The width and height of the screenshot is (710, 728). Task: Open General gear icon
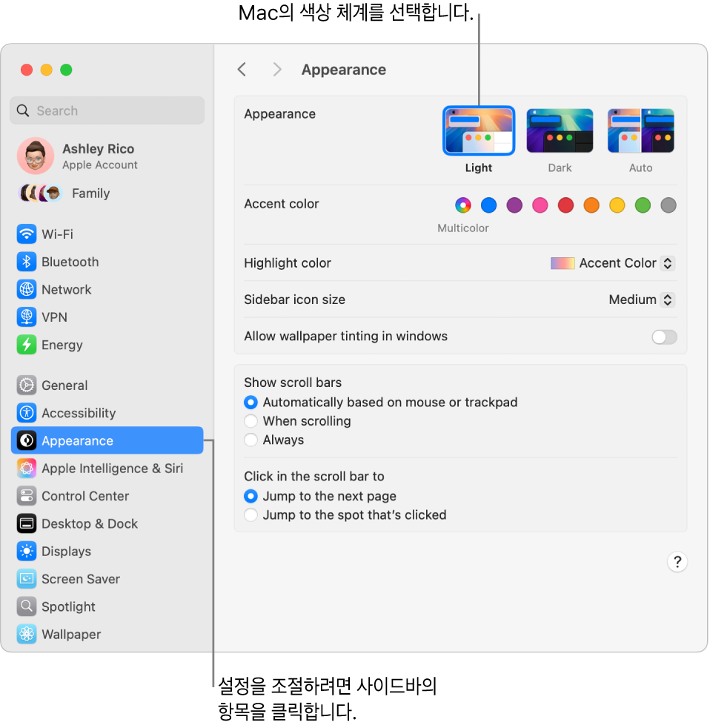click(x=27, y=385)
